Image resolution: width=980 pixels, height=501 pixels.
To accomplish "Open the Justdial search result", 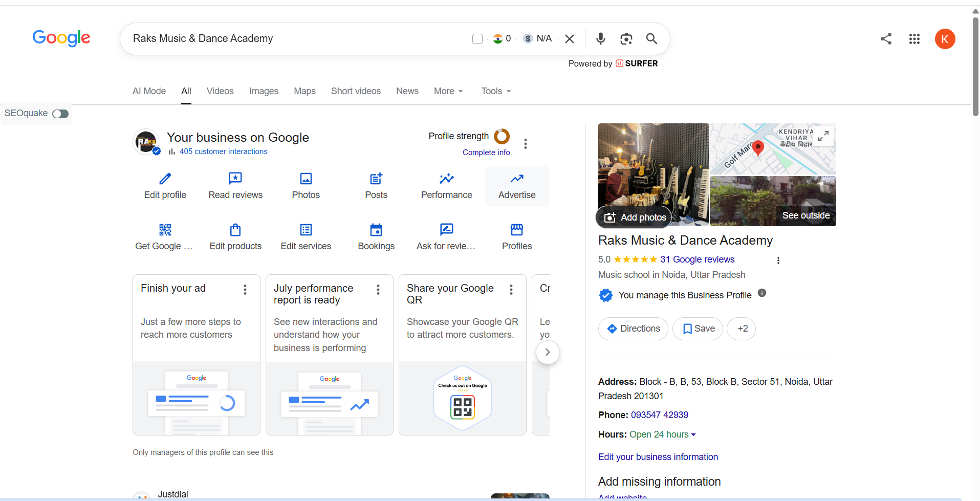I will click(x=173, y=494).
